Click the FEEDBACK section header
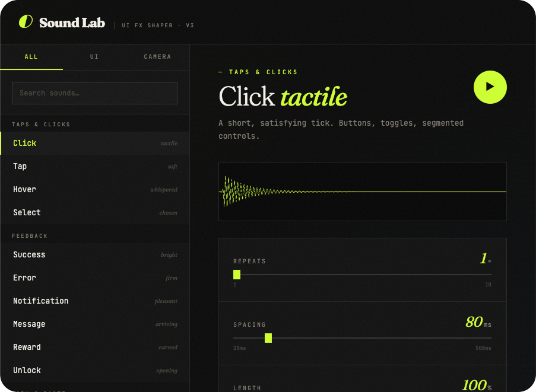This screenshot has height=392, width=536. 30,236
